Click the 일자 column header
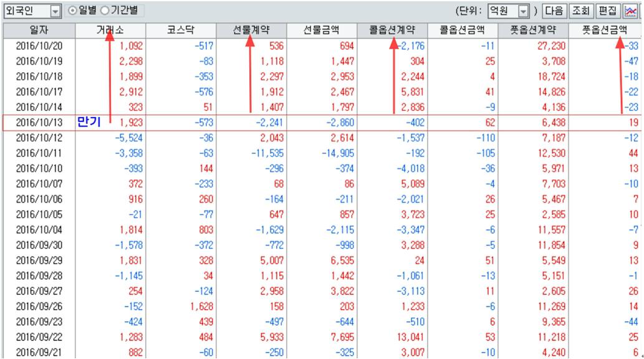Screen dimensions: 644x359 tap(39, 30)
